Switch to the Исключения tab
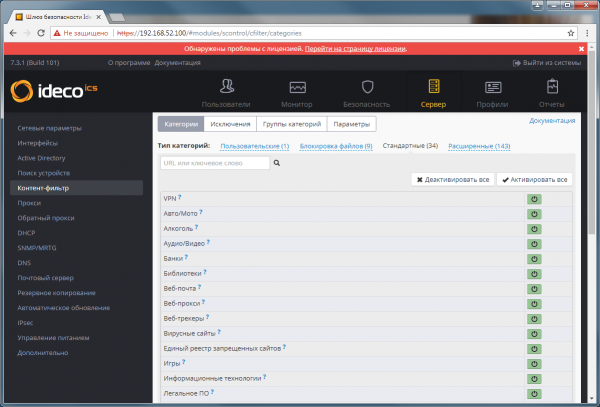 (x=230, y=125)
